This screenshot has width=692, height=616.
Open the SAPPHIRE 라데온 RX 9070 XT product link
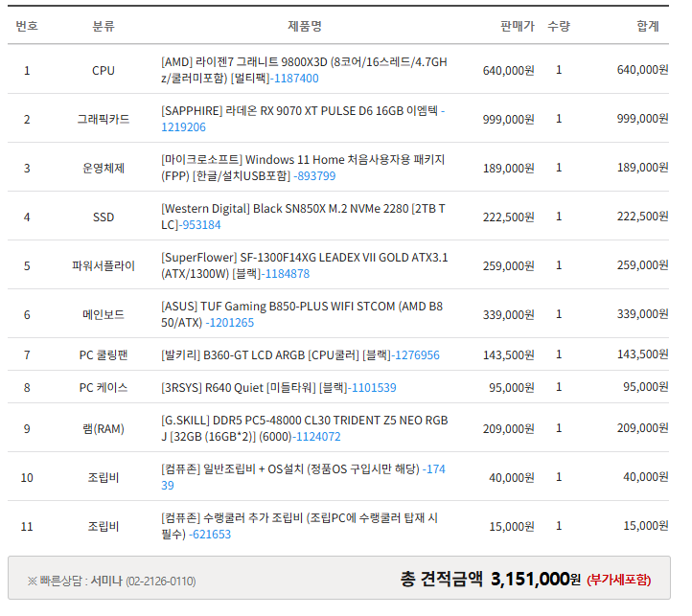click(x=303, y=119)
